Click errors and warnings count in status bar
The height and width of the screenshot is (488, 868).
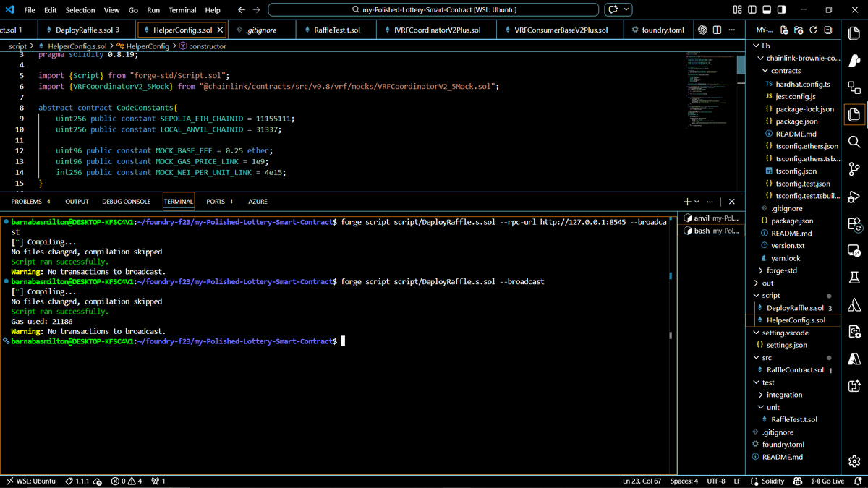point(127,481)
